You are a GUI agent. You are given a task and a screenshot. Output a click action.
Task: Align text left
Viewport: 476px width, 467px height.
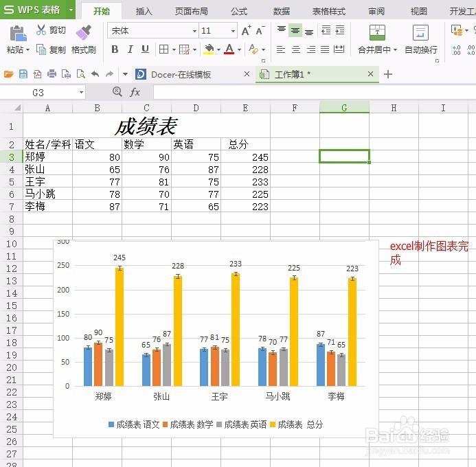tap(281, 49)
